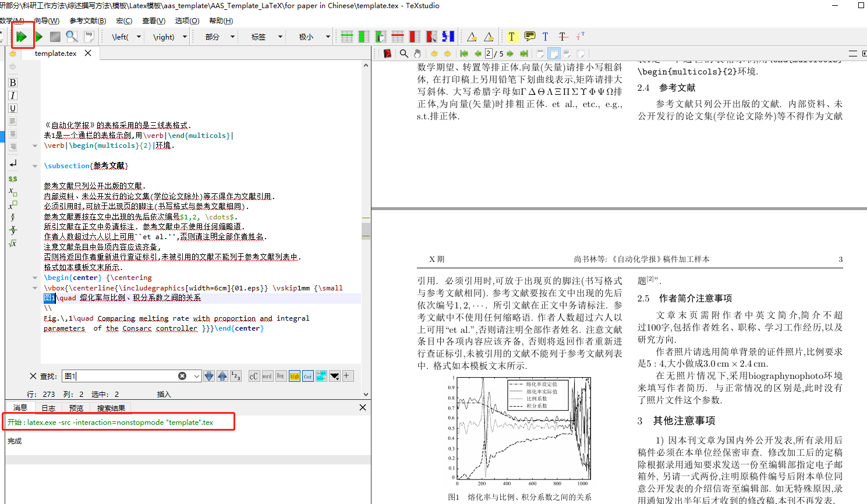Insert bold formatting with the B sidebar icon

[x=12, y=83]
